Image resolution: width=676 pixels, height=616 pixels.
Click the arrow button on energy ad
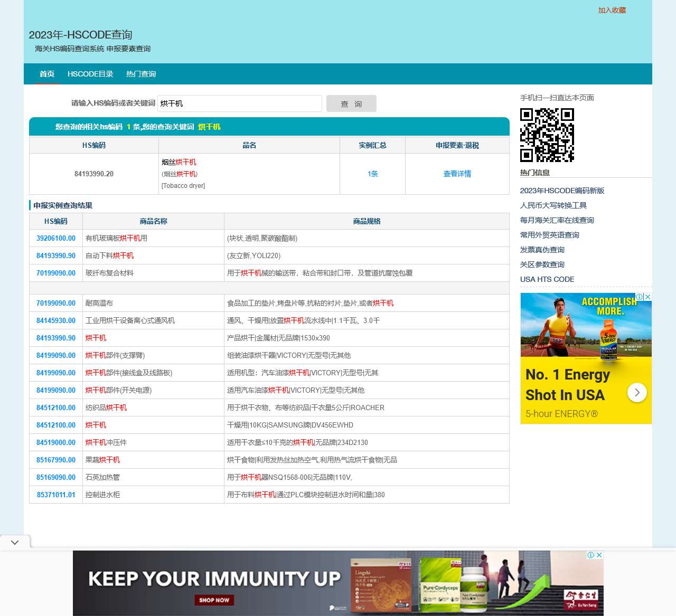pos(637,392)
